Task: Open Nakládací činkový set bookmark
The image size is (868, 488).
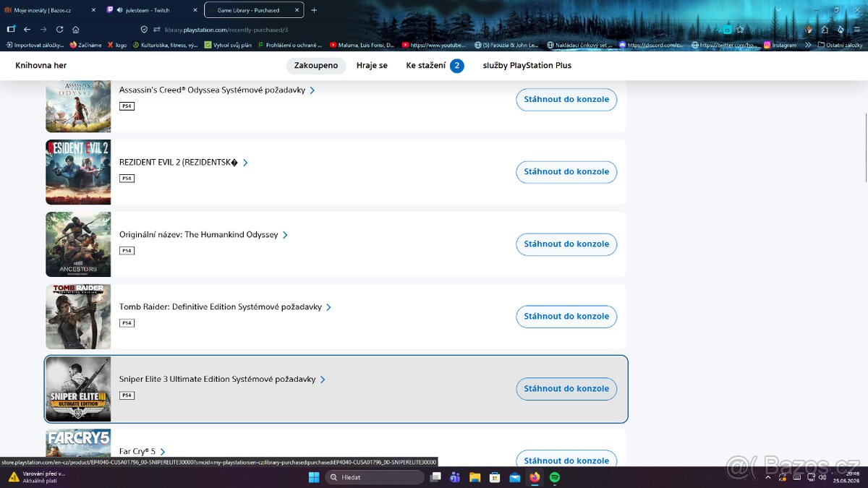Action: pyautogui.click(x=581, y=45)
